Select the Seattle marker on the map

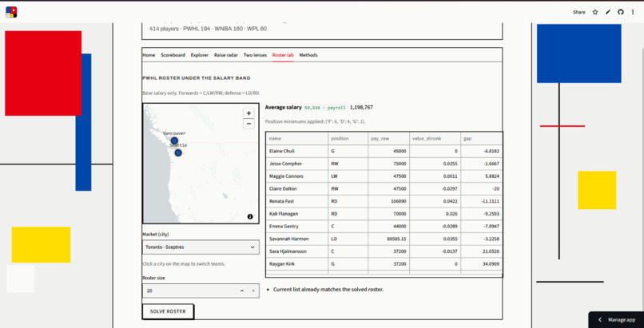[178, 152]
